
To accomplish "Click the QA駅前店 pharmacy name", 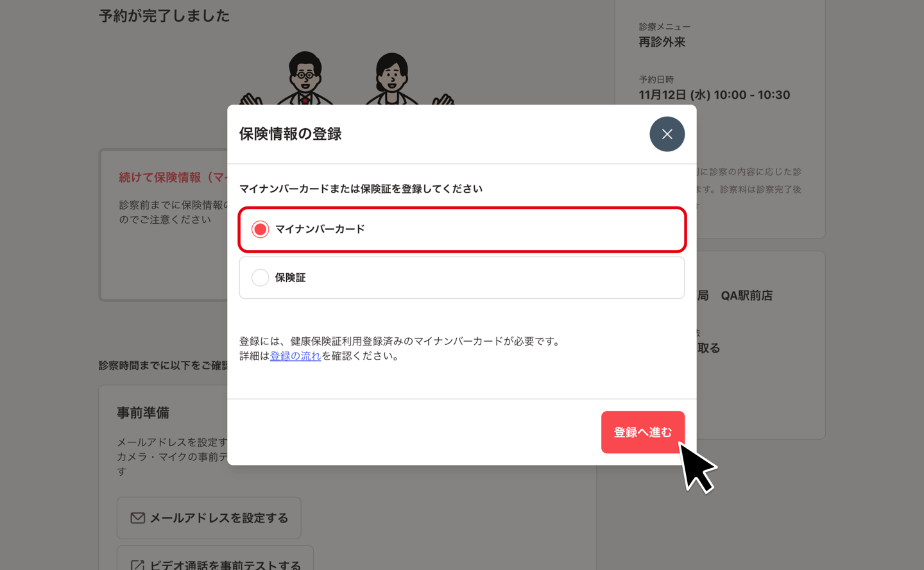I will click(x=746, y=296).
